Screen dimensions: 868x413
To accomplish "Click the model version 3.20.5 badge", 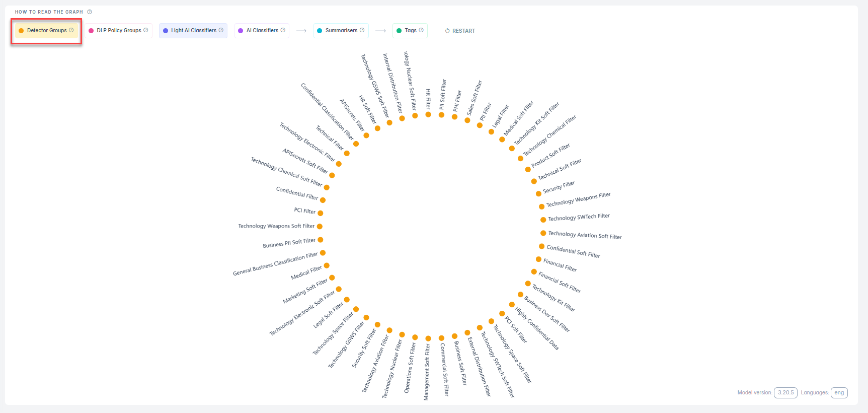I will click(785, 393).
